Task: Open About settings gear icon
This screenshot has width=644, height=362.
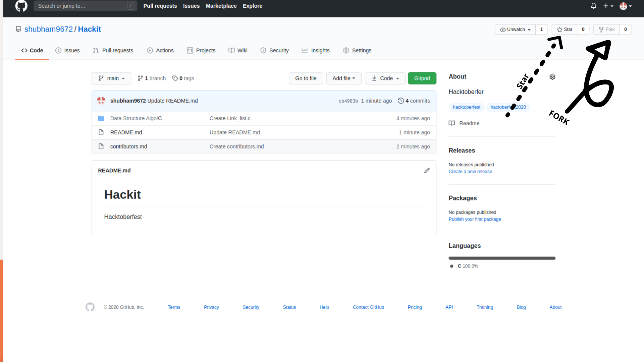Action: [x=552, y=77]
